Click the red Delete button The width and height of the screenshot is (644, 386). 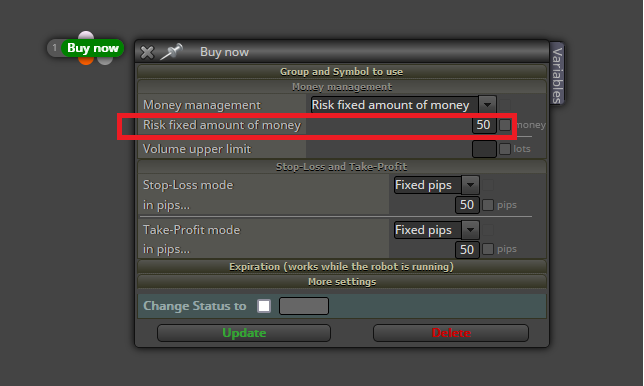point(451,333)
